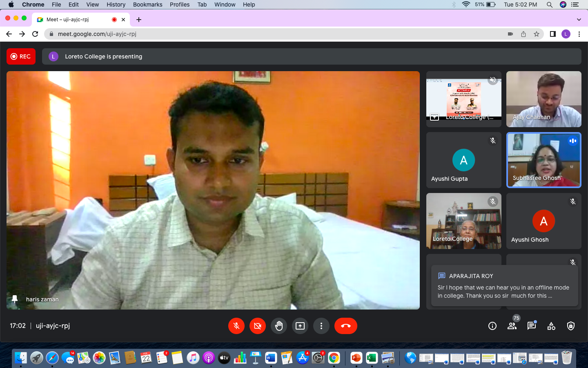Unpin haris zaman using pin icon
588x368 pixels.
coord(15,299)
